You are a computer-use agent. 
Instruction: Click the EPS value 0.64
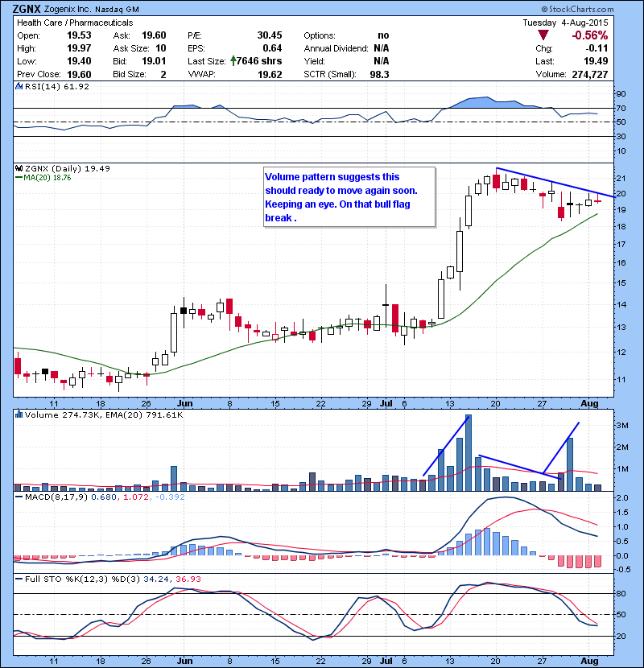point(272,47)
